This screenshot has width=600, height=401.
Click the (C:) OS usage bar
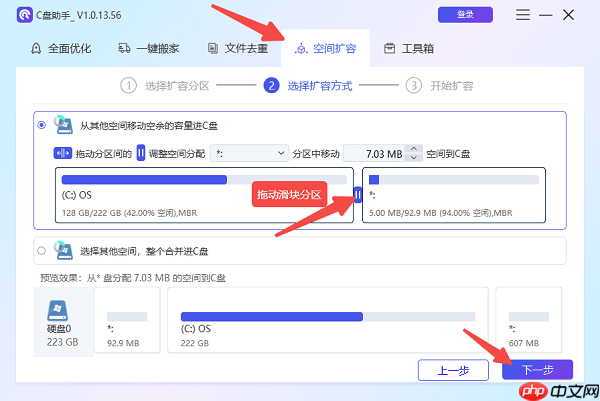pyautogui.click(x=204, y=179)
